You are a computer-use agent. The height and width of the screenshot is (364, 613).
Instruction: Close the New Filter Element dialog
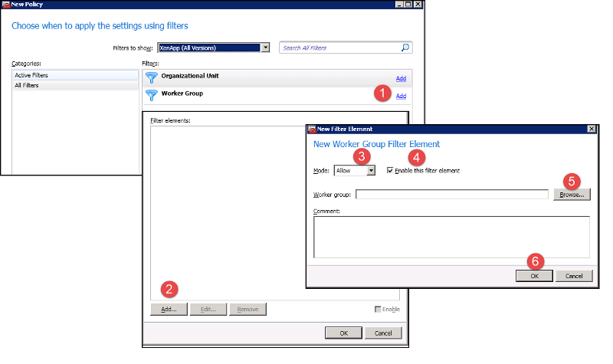coord(592,129)
